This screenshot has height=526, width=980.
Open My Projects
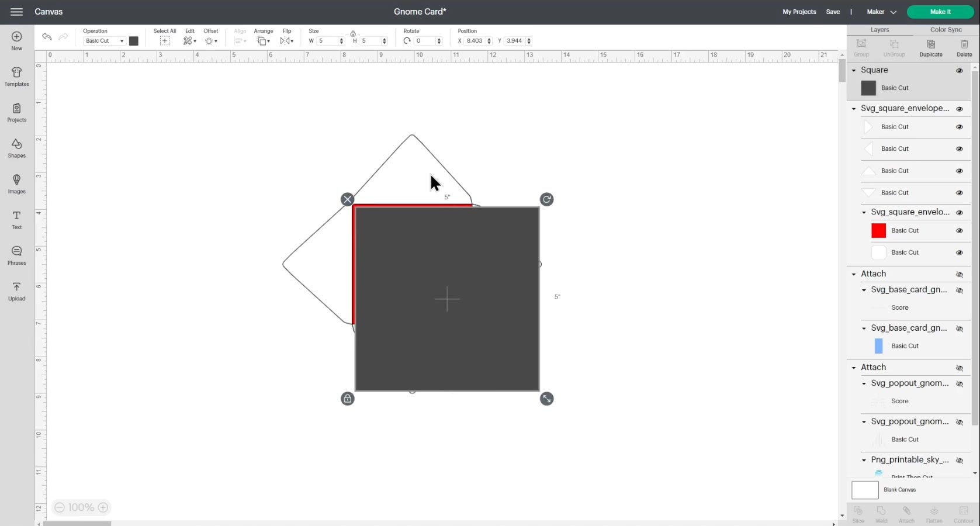pyautogui.click(x=798, y=12)
